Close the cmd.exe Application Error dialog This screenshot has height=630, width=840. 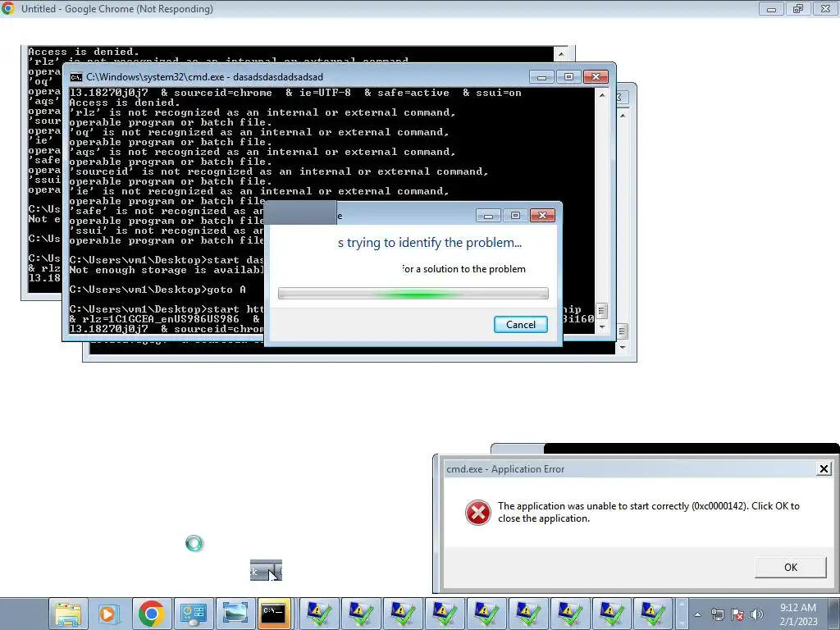824,468
